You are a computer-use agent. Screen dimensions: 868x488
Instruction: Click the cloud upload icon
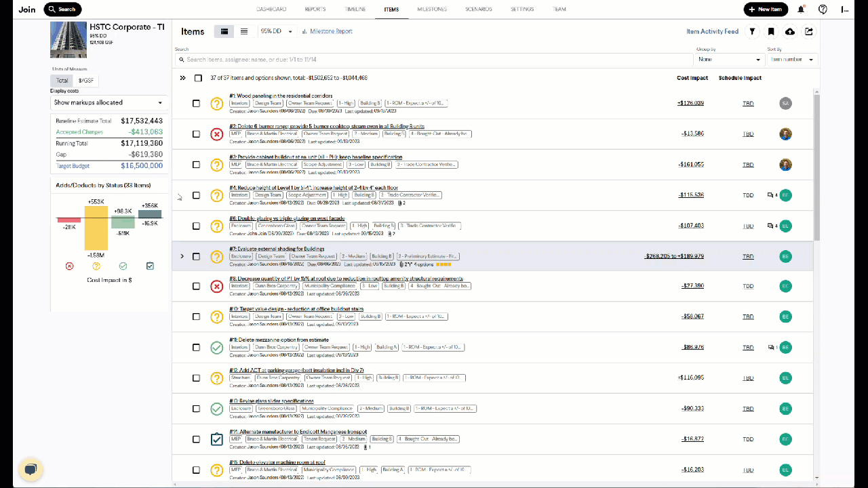coord(790,31)
